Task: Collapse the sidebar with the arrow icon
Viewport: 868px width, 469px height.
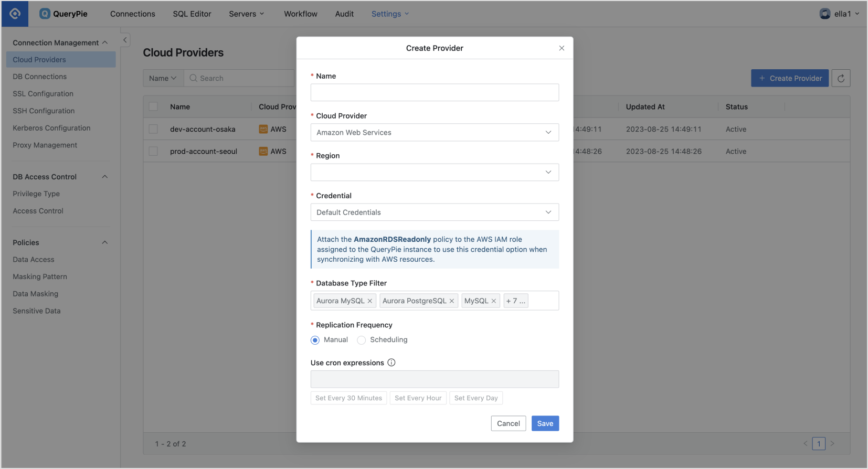Action: click(x=125, y=40)
